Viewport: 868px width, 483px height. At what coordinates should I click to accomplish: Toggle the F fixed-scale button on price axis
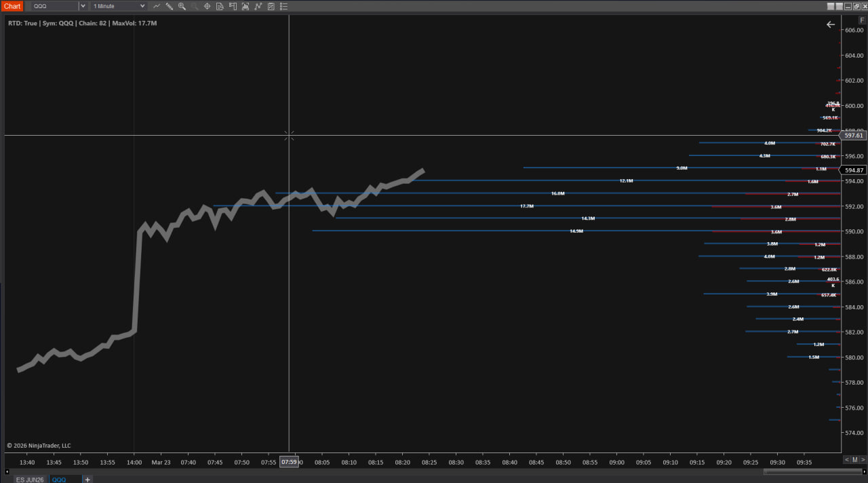click(862, 20)
